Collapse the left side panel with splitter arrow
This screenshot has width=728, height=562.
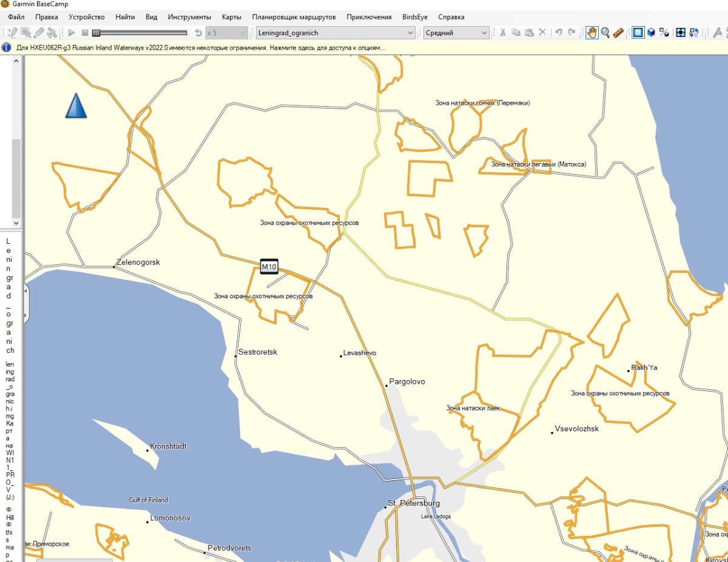(26, 291)
